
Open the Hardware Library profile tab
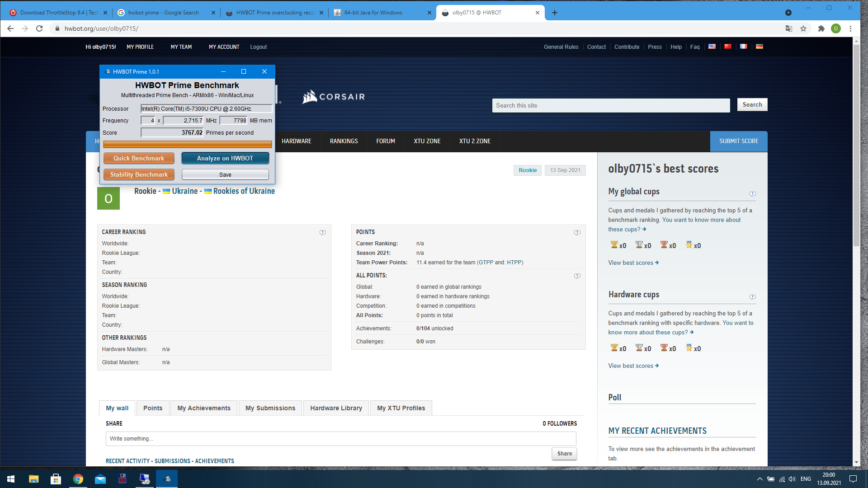pos(336,408)
